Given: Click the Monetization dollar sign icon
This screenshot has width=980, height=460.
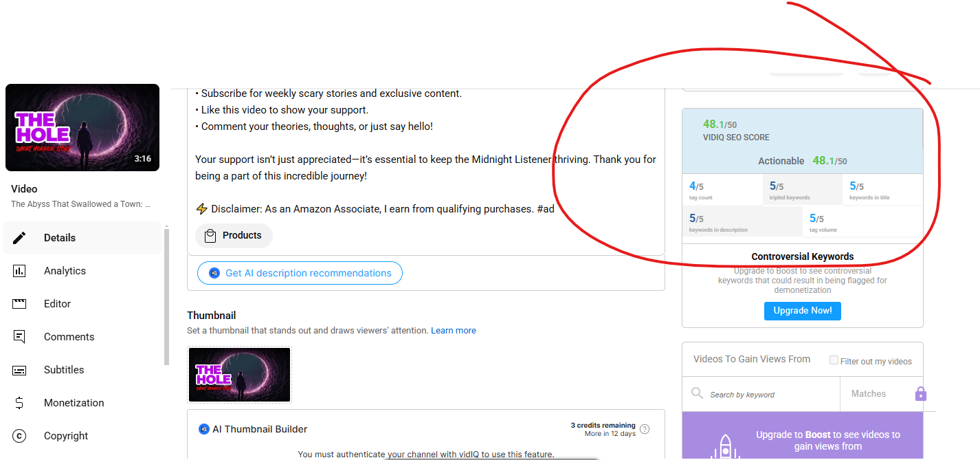Looking at the screenshot, I should pos(19,403).
